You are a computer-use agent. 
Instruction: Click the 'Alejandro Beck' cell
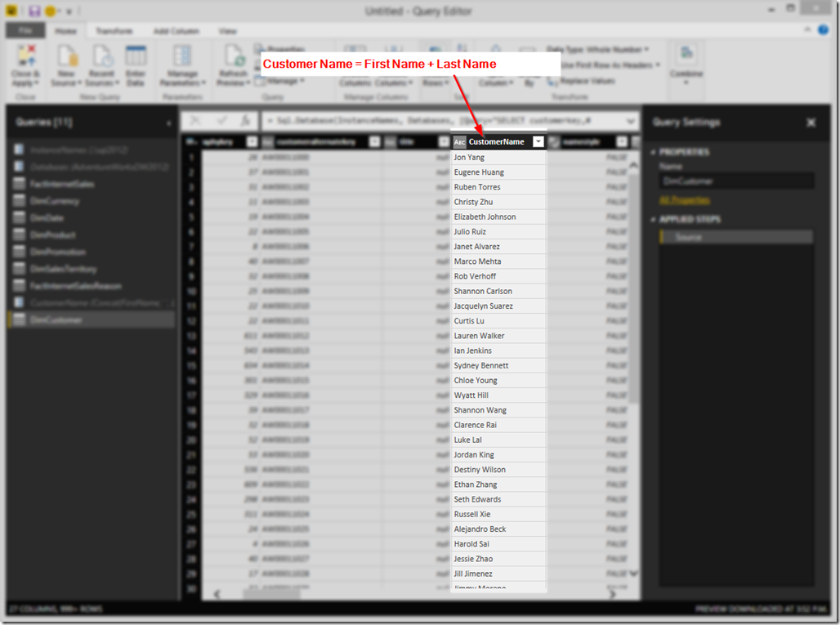click(x=498, y=529)
